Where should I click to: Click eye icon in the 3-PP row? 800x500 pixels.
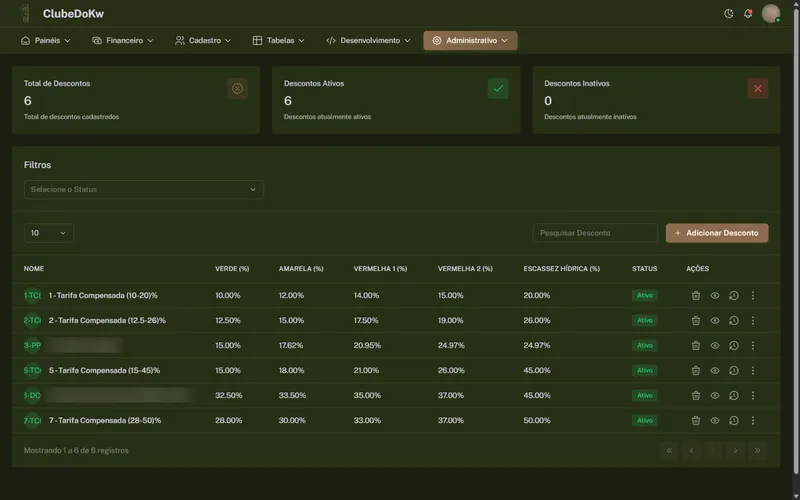coord(715,345)
